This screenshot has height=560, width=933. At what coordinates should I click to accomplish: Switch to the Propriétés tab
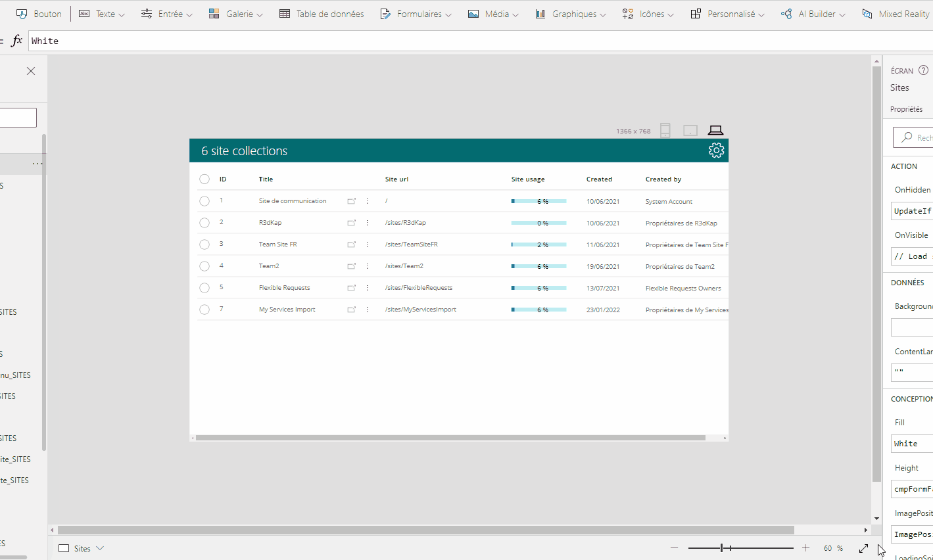906,109
